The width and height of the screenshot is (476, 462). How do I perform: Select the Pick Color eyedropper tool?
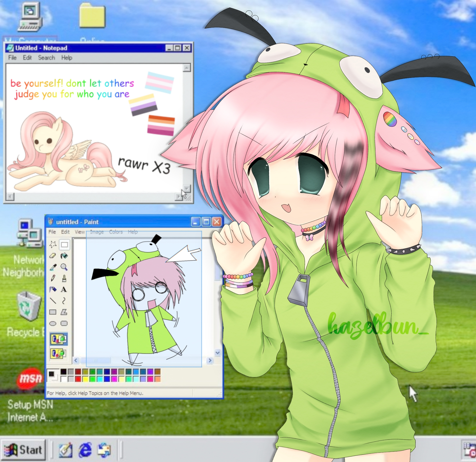point(53,267)
